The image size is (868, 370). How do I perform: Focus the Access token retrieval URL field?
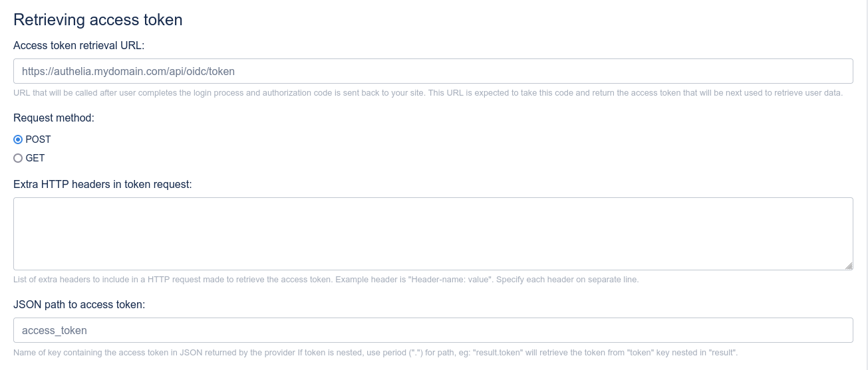[x=432, y=71]
